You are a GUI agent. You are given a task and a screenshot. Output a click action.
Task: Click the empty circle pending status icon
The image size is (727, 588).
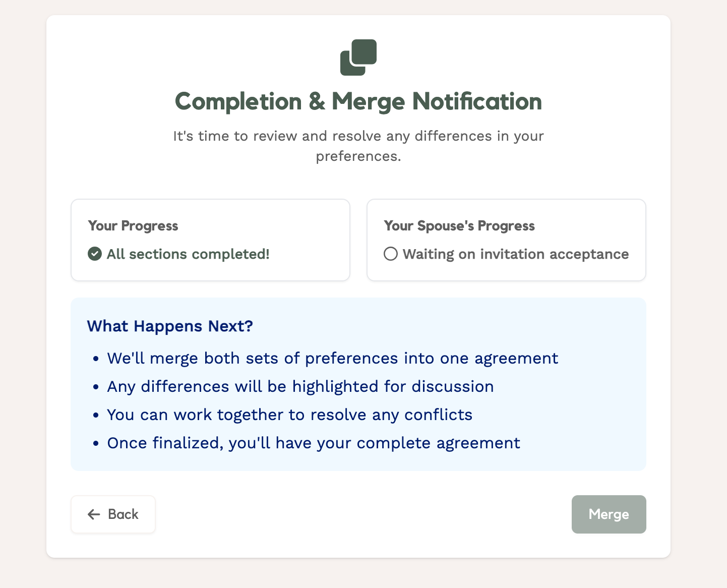tap(391, 254)
